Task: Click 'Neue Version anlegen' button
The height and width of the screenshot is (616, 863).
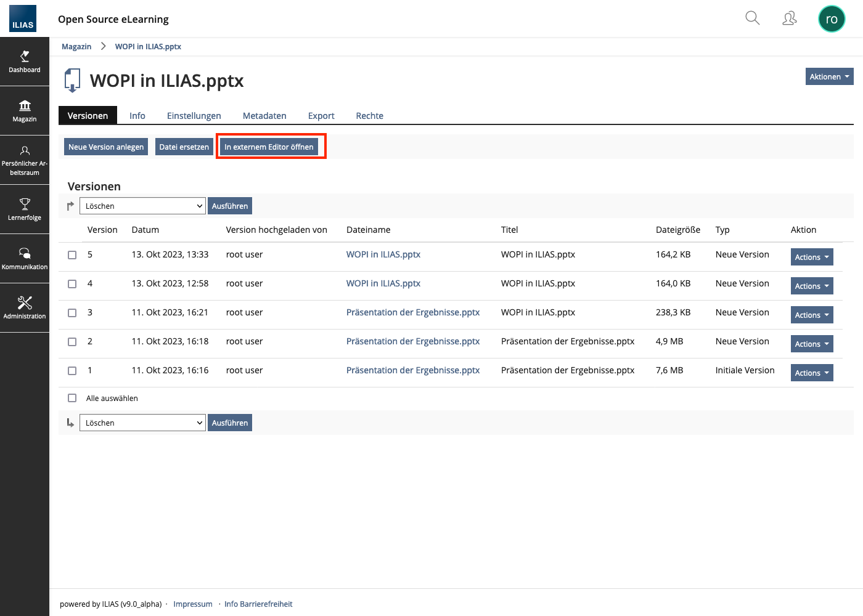Action: point(106,147)
